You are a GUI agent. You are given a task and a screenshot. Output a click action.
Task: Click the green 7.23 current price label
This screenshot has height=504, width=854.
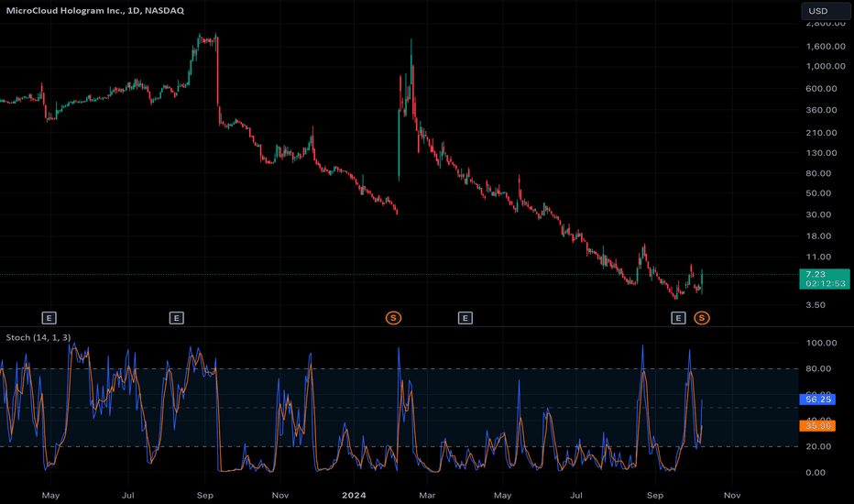824,279
